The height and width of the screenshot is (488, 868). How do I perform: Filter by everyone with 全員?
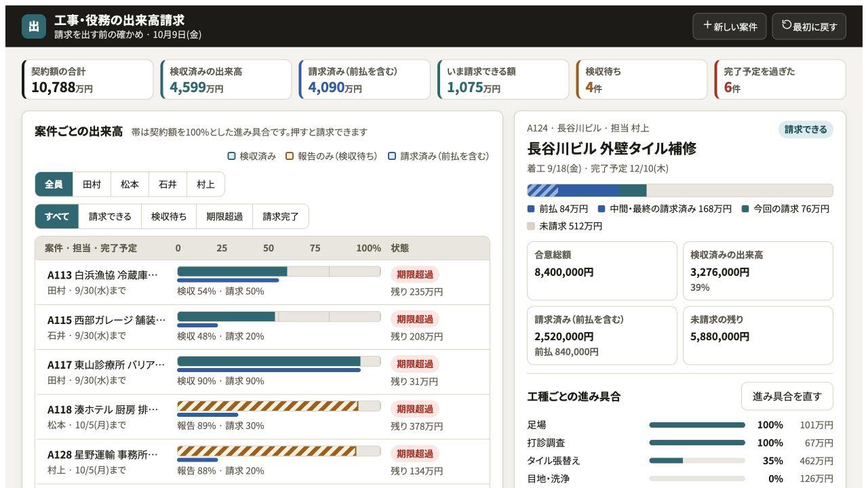click(x=54, y=184)
